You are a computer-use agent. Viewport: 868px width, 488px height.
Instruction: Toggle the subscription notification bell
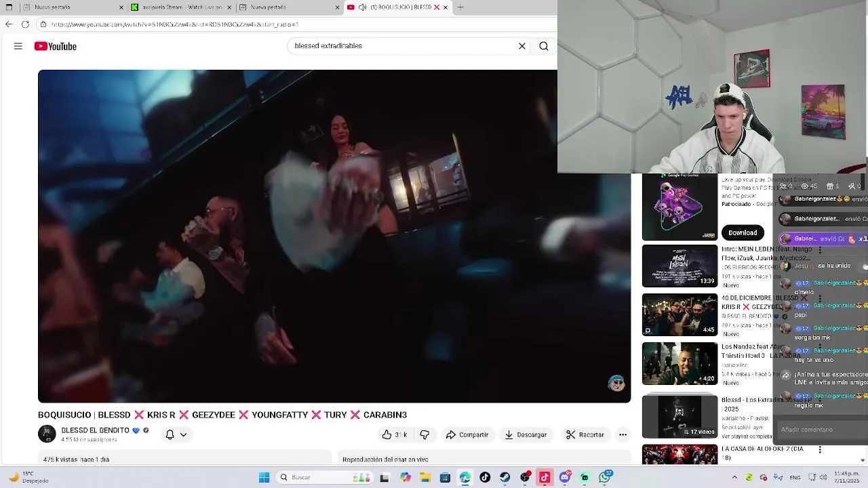coord(170,434)
